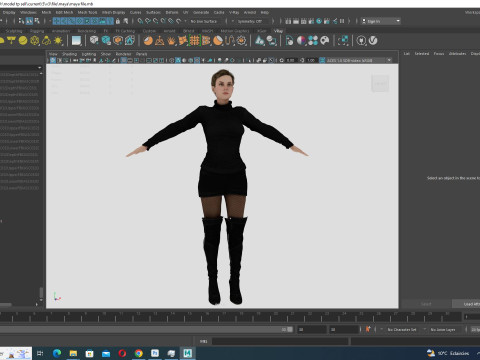Click the teal squares region render icon
This screenshot has width=480, height=360.
tap(343, 41)
